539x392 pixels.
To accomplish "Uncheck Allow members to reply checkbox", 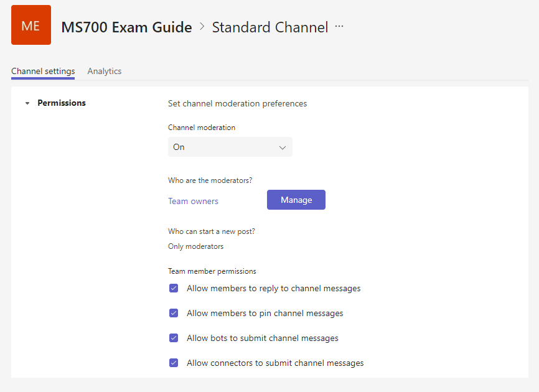I will (174, 289).
